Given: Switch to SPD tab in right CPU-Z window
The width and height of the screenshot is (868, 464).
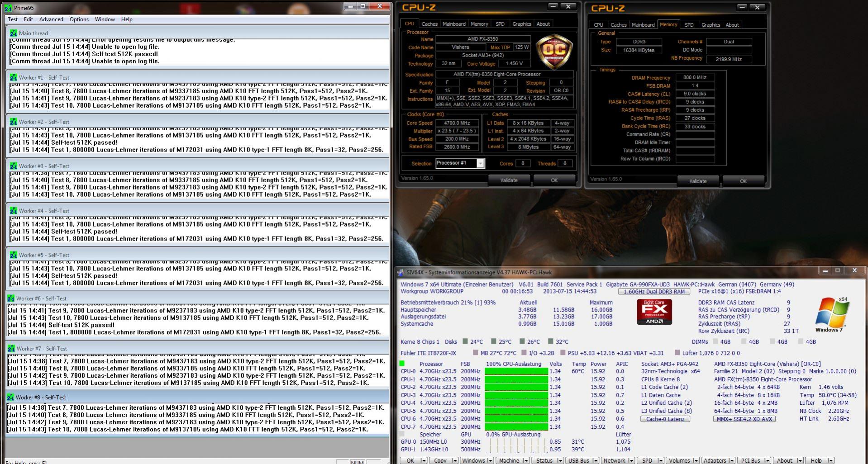Looking at the screenshot, I should point(689,25).
